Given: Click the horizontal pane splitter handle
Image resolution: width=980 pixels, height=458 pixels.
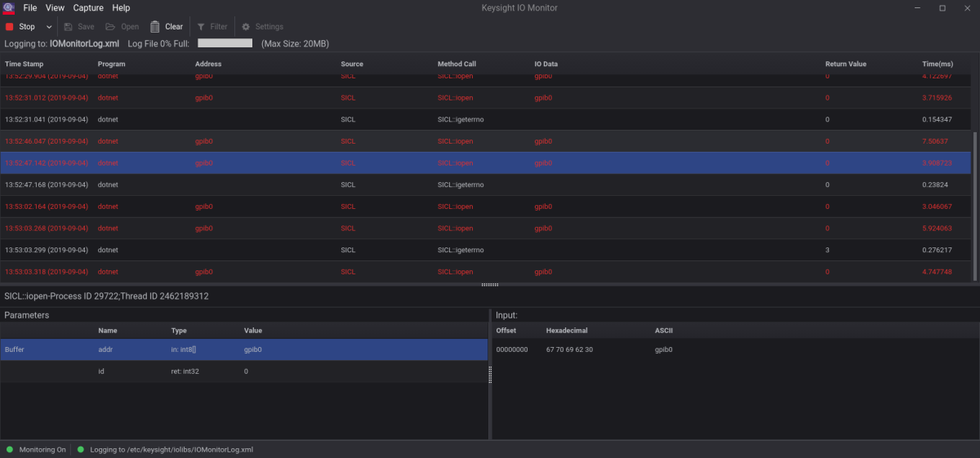Looking at the screenshot, I should pos(490,285).
